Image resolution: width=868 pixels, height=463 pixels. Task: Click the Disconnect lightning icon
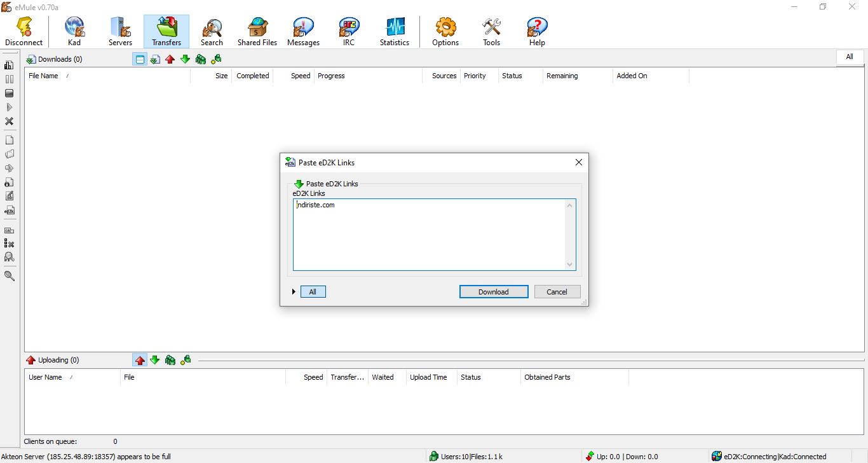click(x=24, y=32)
